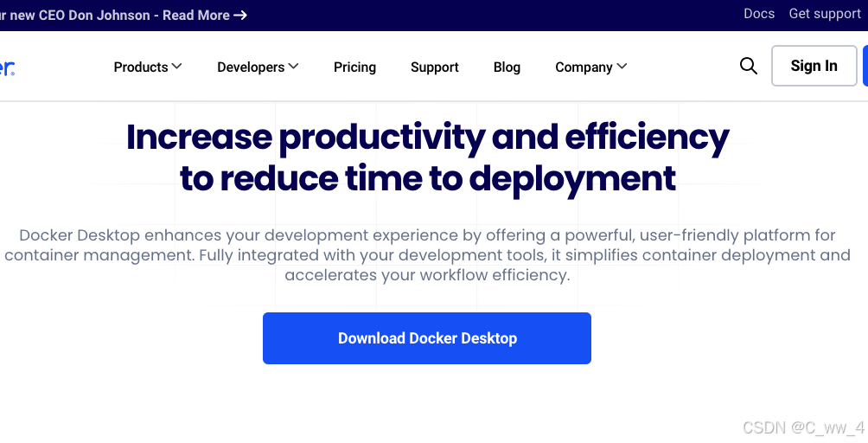
Task: Click the paragraph line starting "Docker Desktop enhances"
Action: point(427,235)
